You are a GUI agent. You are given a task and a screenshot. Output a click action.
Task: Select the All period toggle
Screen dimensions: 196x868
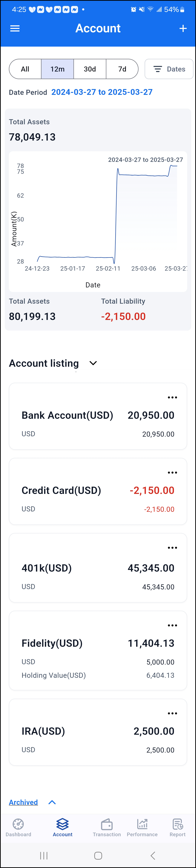click(25, 69)
